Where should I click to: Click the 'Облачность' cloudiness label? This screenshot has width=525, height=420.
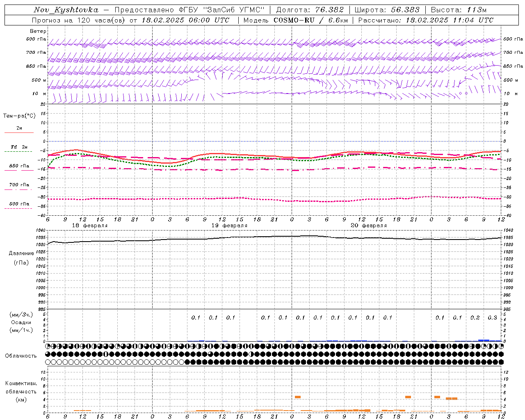click(x=21, y=356)
